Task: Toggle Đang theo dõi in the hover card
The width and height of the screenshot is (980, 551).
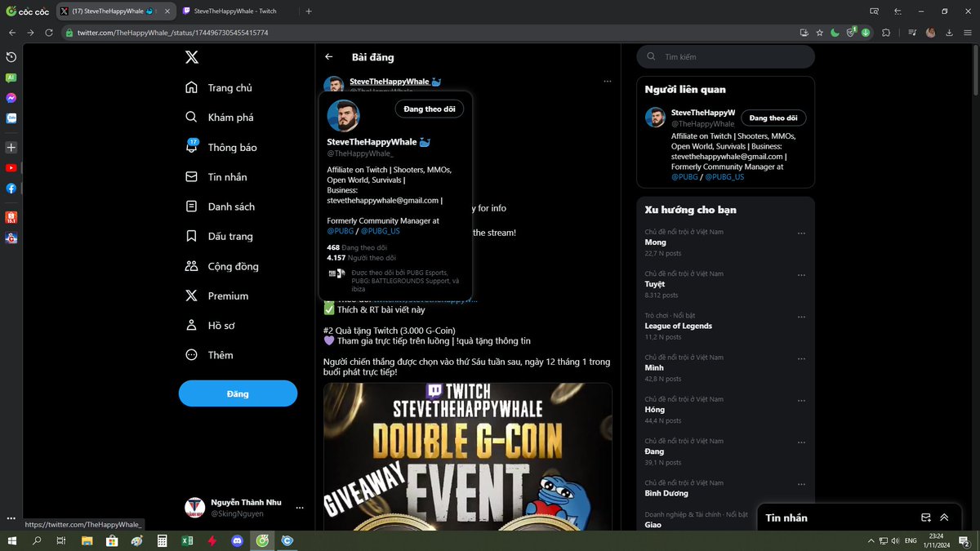Action: pyautogui.click(x=430, y=109)
